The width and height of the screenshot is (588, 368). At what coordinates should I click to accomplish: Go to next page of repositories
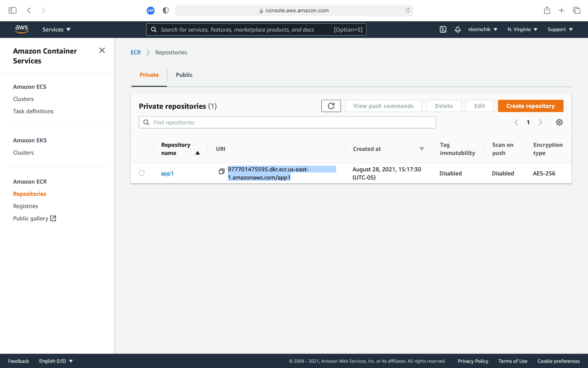(540, 122)
